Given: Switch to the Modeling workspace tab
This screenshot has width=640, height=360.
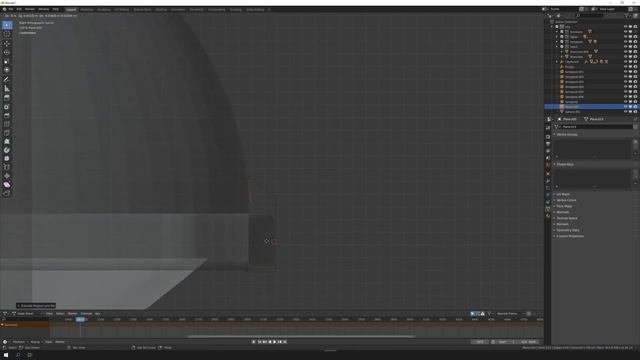Looking at the screenshot, I should click(x=87, y=9).
